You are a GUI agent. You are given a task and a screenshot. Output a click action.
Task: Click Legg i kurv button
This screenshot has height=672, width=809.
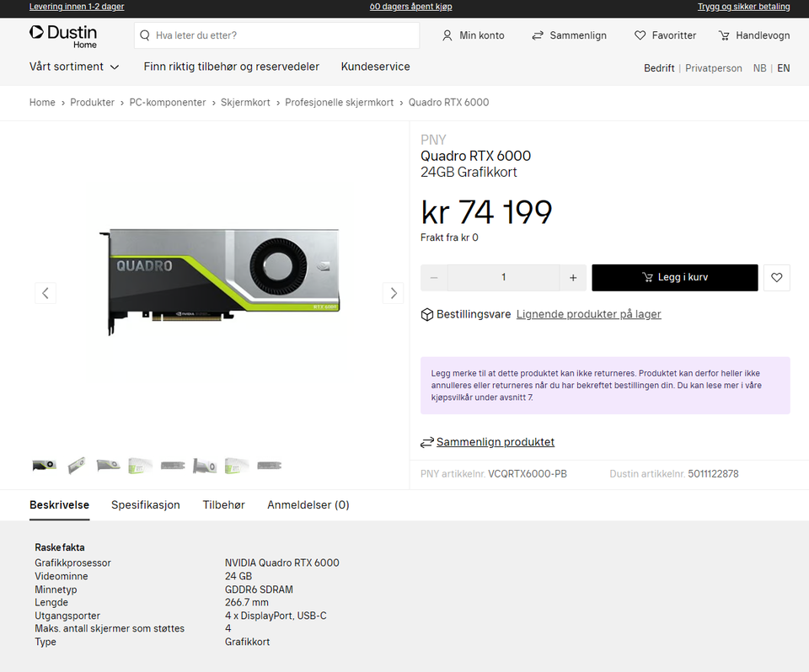[675, 277]
